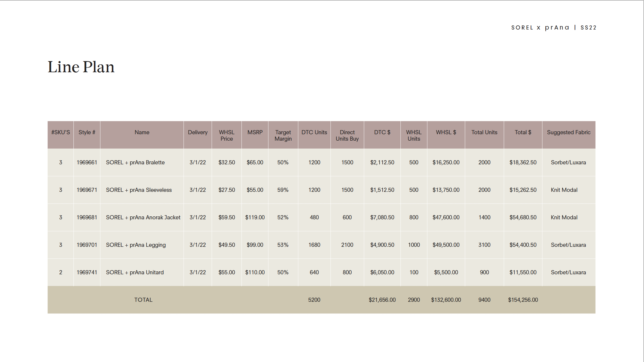Click SOREL + prAna Anorak Jacket cell
644x362 pixels.
[143, 217]
